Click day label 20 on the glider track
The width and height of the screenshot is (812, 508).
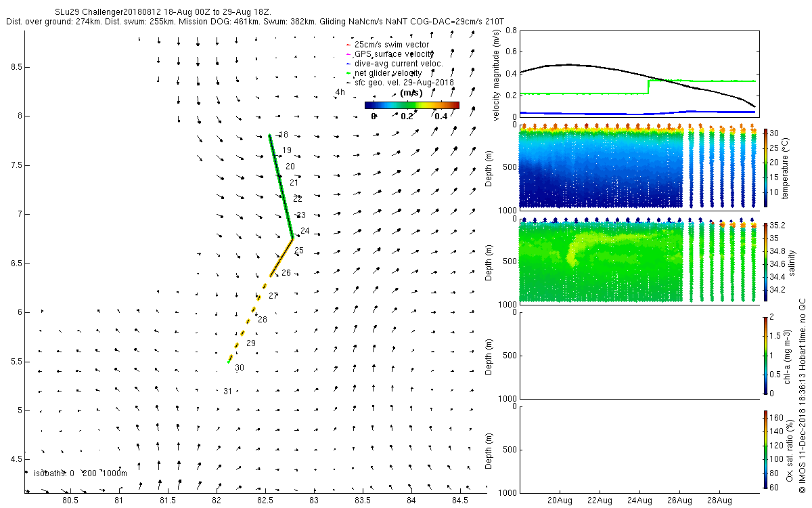pos(290,166)
